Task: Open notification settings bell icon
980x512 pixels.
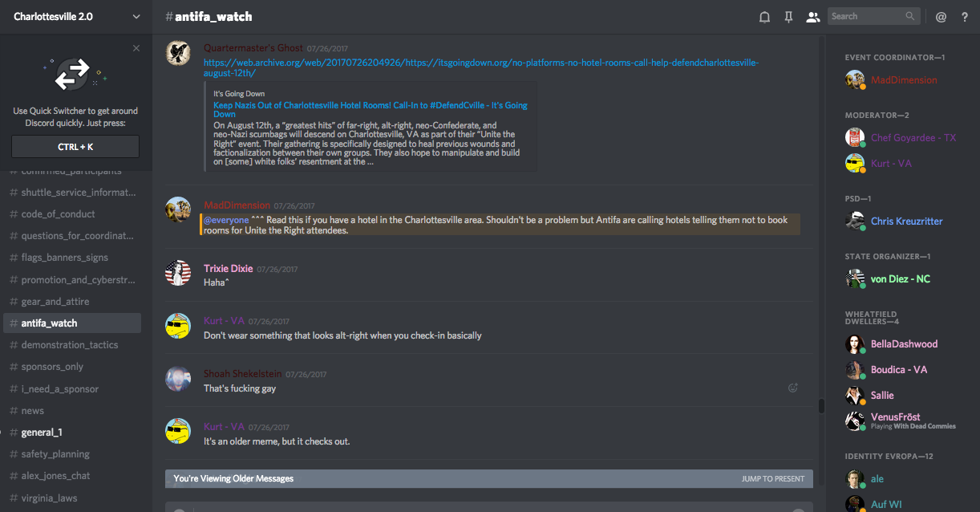Action: 764,17
